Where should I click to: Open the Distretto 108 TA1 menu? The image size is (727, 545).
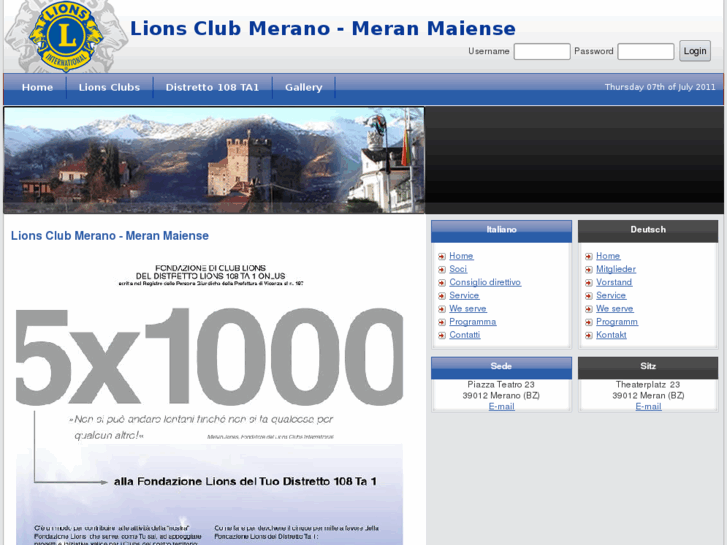(x=212, y=87)
